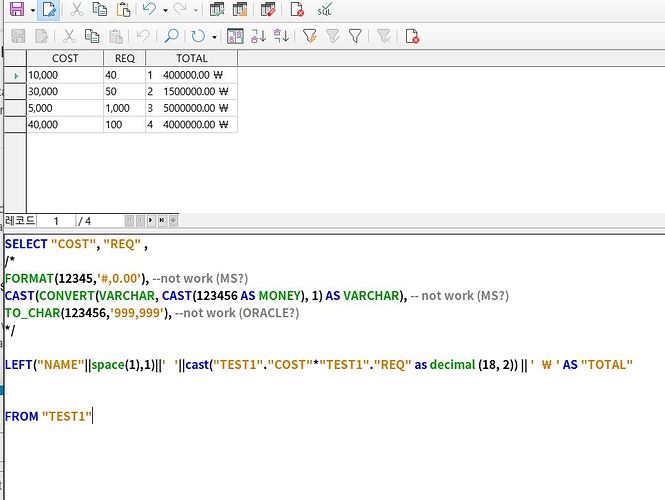Screen dimensions: 665x500
Task: Click the record number input field
Action: (56, 221)
